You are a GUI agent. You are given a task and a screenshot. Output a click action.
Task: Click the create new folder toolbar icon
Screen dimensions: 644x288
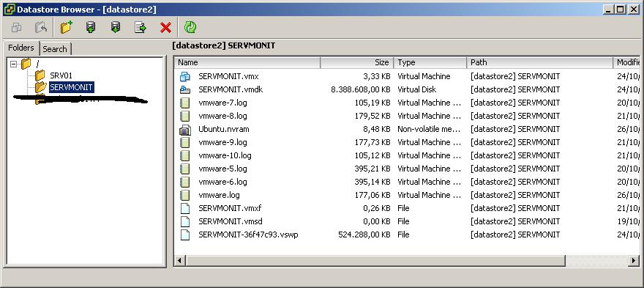click(66, 28)
